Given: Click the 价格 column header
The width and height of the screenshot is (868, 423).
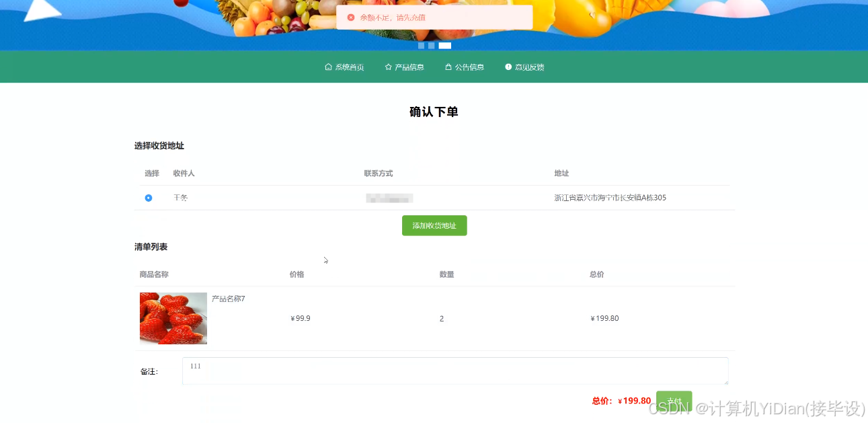Looking at the screenshot, I should [297, 274].
